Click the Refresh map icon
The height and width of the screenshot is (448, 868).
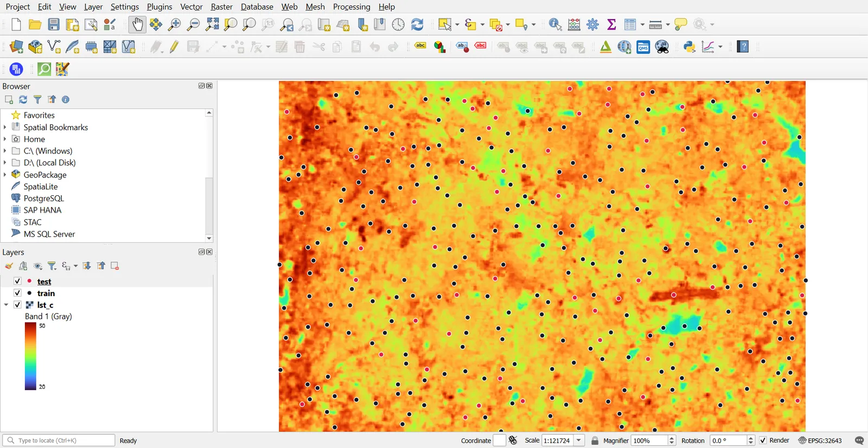click(417, 24)
